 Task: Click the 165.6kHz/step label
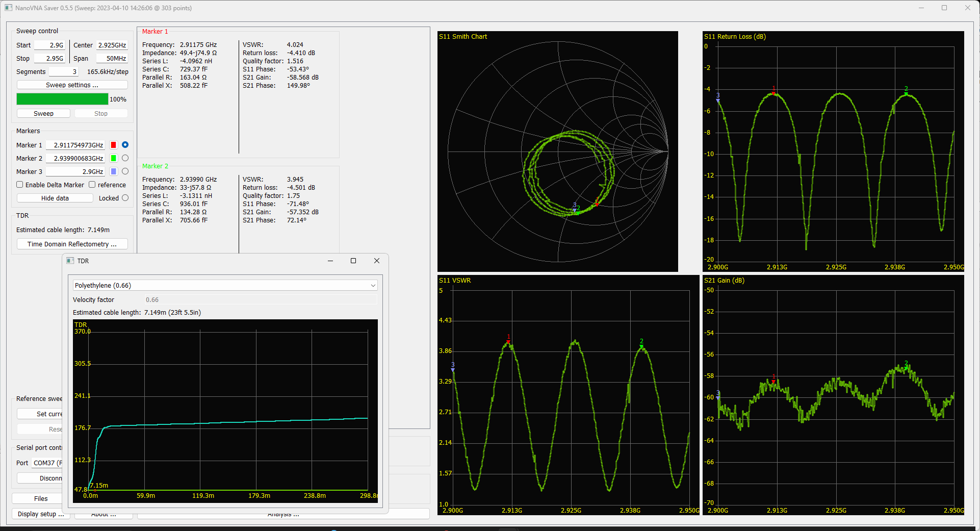tap(108, 71)
